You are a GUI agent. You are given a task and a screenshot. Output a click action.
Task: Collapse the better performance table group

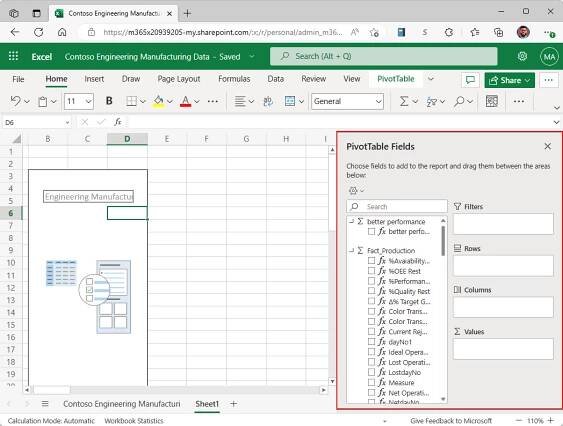[352, 222]
